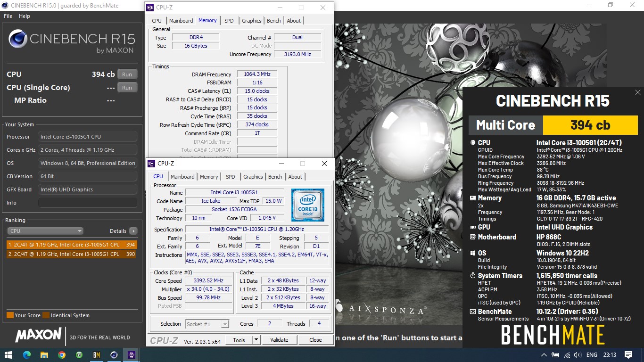This screenshot has width=644, height=362.
Task: Open Bench tab in the Memory-timings CPU-Z window
Action: [x=273, y=21]
